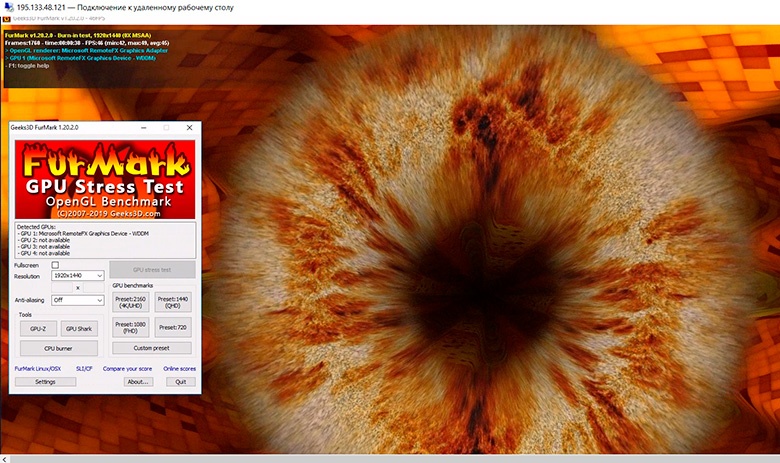Open the FurMark Linux/OSX link
This screenshot has height=463, width=780.
point(38,369)
